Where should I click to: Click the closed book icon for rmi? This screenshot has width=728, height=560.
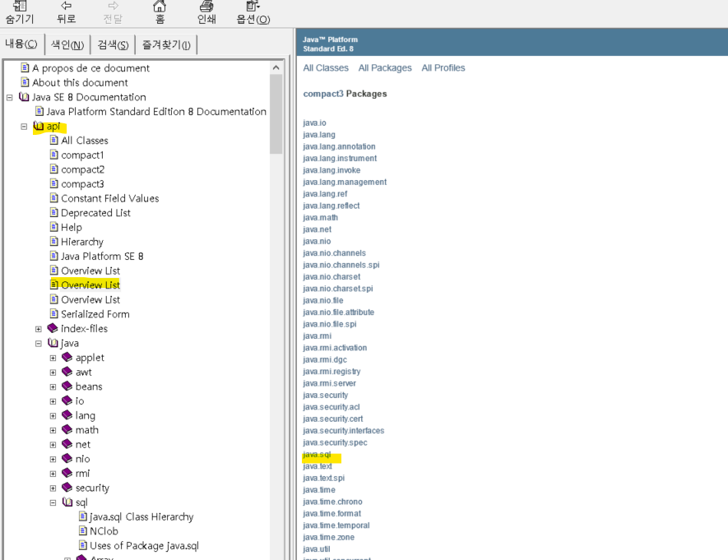click(67, 472)
